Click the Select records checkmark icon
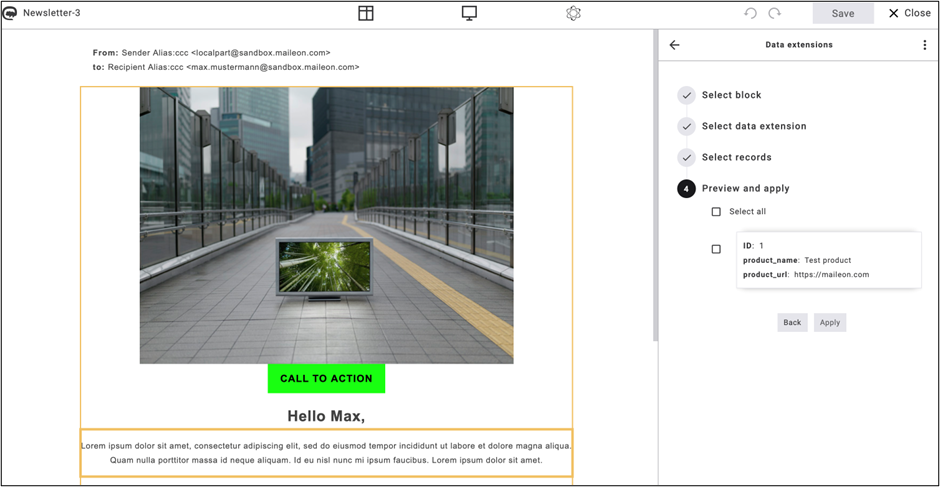The width and height of the screenshot is (940, 487). pyautogui.click(x=686, y=157)
